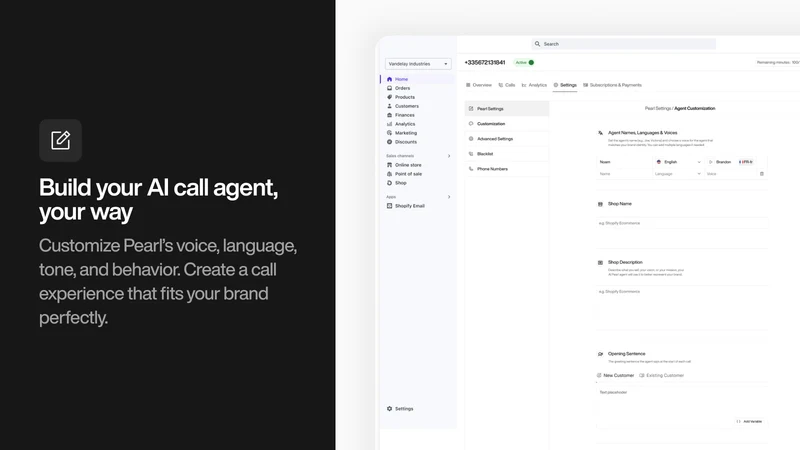This screenshot has width=800, height=450.
Task: Click the Add Variable button
Action: click(749, 421)
